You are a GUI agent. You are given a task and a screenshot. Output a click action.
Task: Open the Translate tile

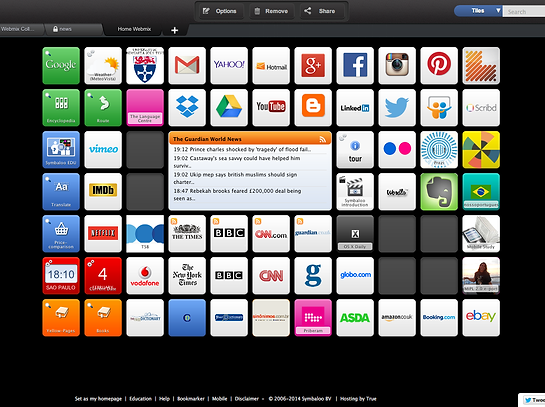[x=61, y=192]
